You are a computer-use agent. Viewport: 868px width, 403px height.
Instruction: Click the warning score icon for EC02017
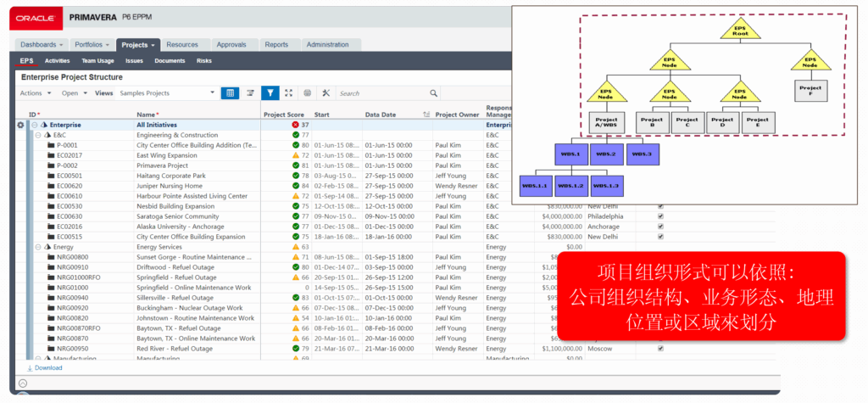click(296, 155)
